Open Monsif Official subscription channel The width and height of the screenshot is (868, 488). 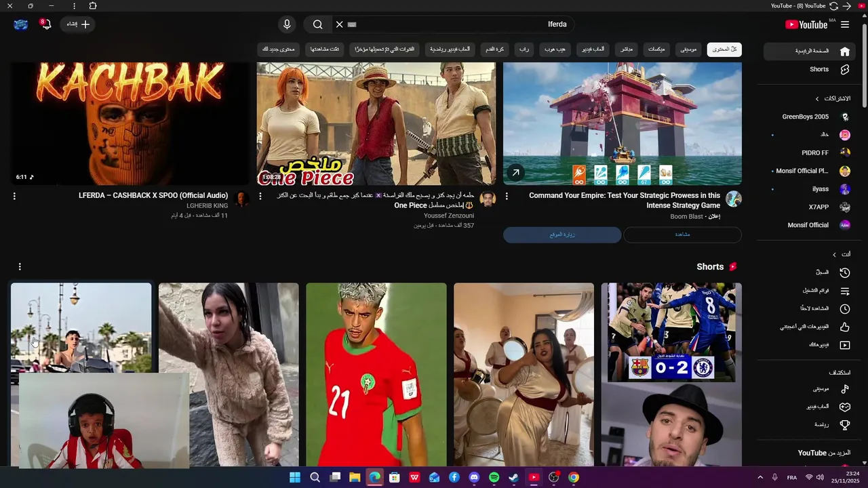click(x=811, y=225)
